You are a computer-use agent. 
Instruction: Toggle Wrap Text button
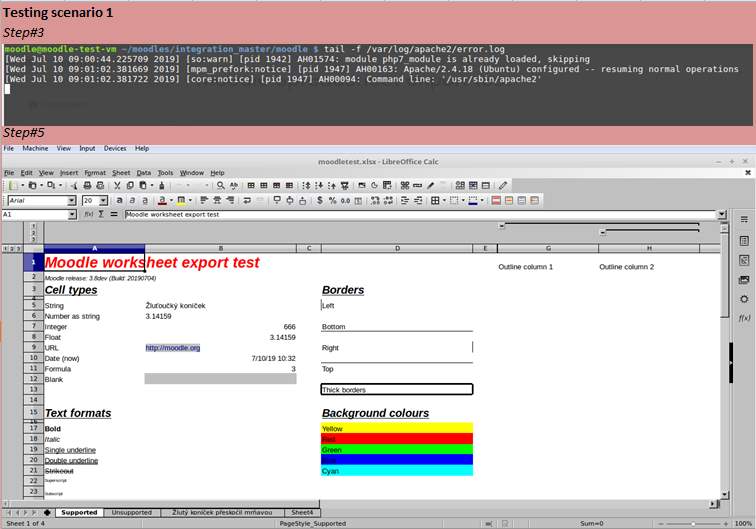click(x=247, y=200)
